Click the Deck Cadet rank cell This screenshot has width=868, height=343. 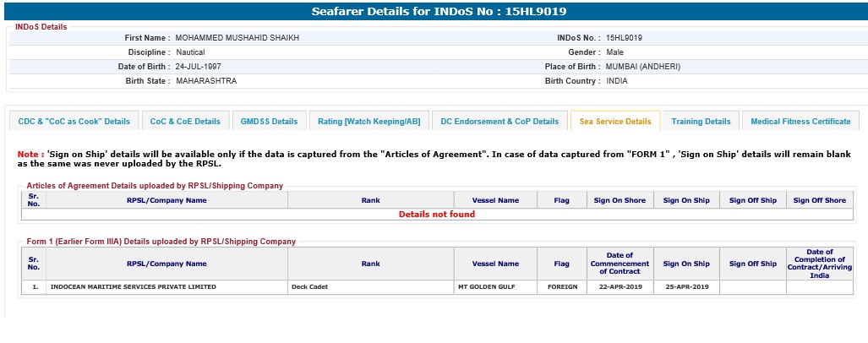click(x=309, y=287)
